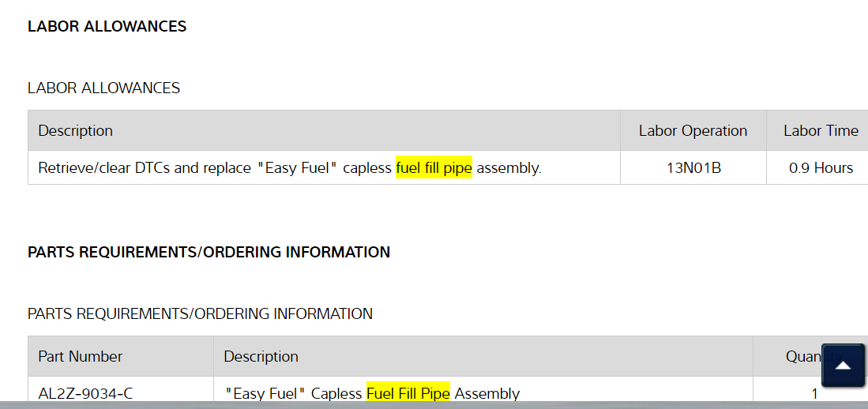868x409 pixels.
Task: Click the bold LABOR ALLOWANCES heading
Action: coord(107,26)
